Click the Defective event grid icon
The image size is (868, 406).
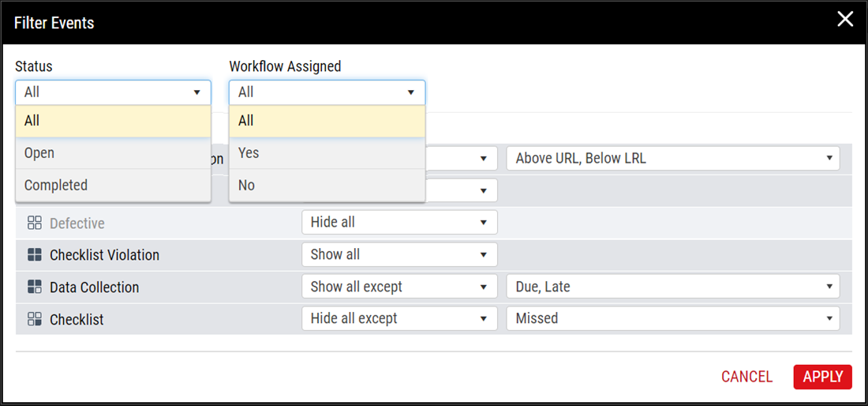tap(34, 224)
